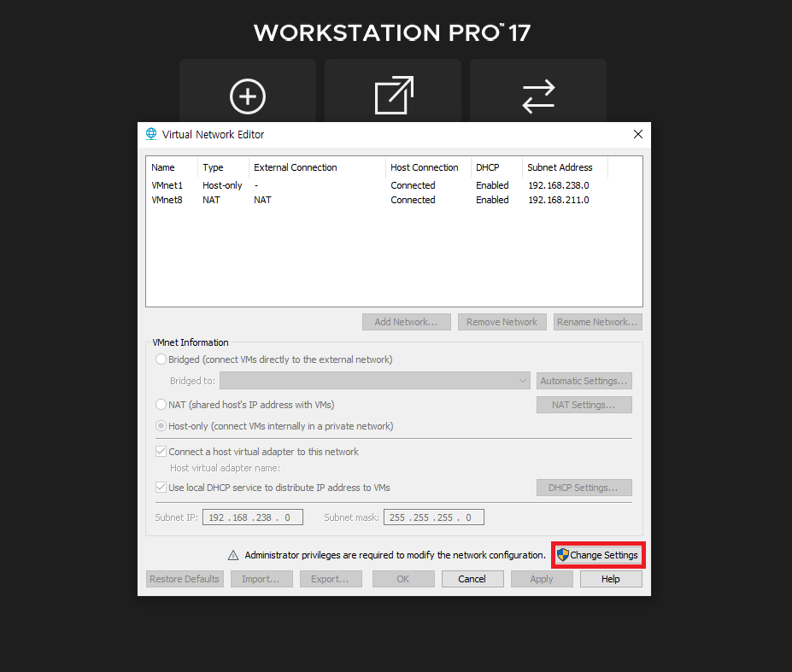The image size is (792, 672).
Task: Click the Apply button
Action: pyautogui.click(x=542, y=579)
